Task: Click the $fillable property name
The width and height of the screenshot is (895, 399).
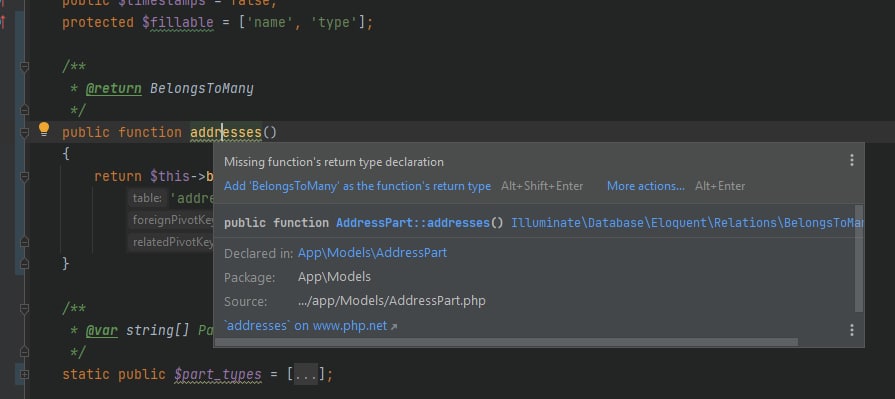Action: tap(178, 23)
